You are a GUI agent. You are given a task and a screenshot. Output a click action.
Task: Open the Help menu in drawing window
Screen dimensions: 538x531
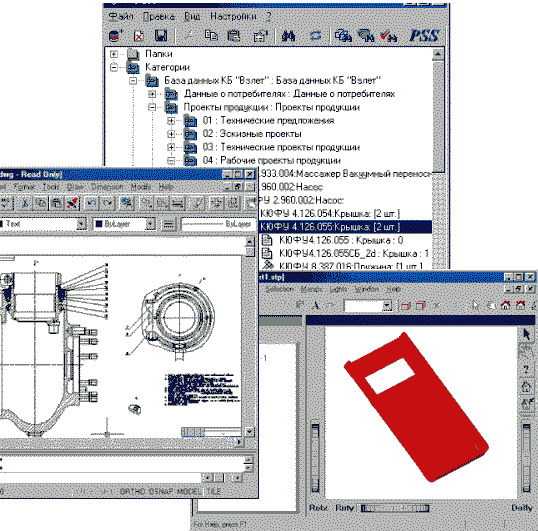pos(166,187)
